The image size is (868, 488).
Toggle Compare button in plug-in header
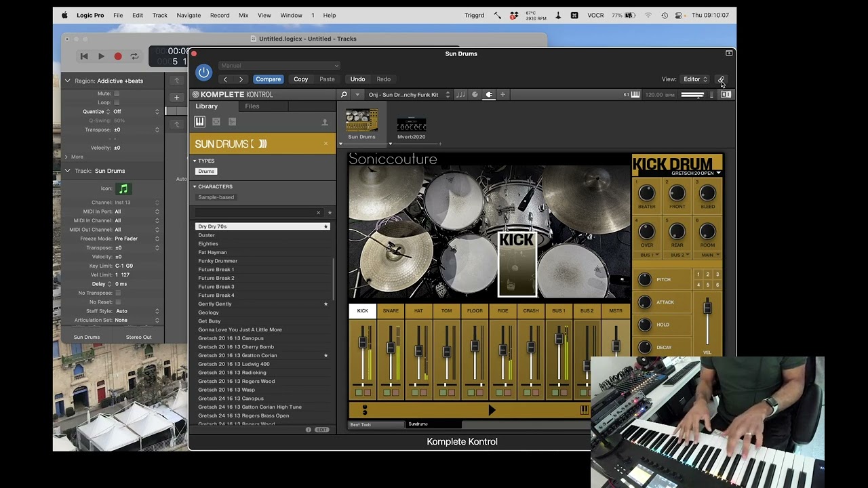click(268, 79)
